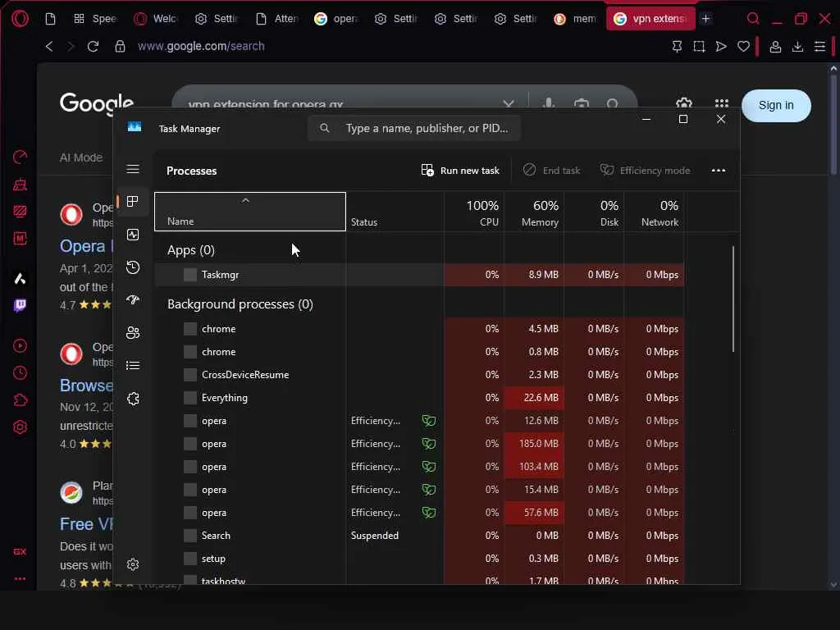Select the opera process using 103.4 MB
This screenshot has width=840, height=630.
[x=419, y=467]
